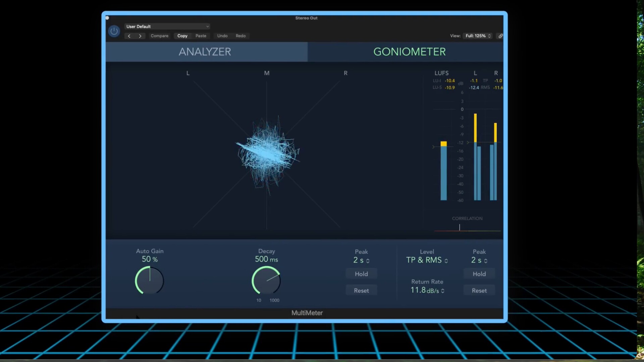Click the side chain link icon
644x362 pixels.
pyautogui.click(x=500, y=36)
